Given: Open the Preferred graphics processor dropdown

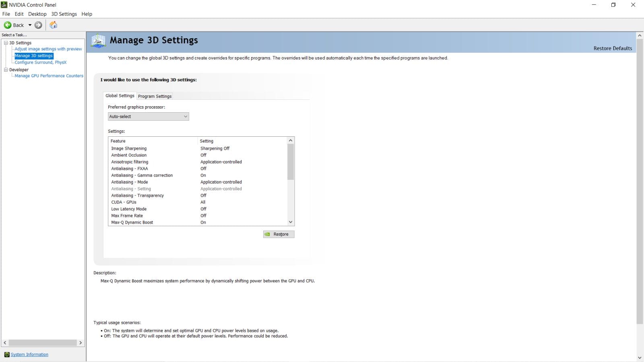Looking at the screenshot, I should (x=148, y=116).
